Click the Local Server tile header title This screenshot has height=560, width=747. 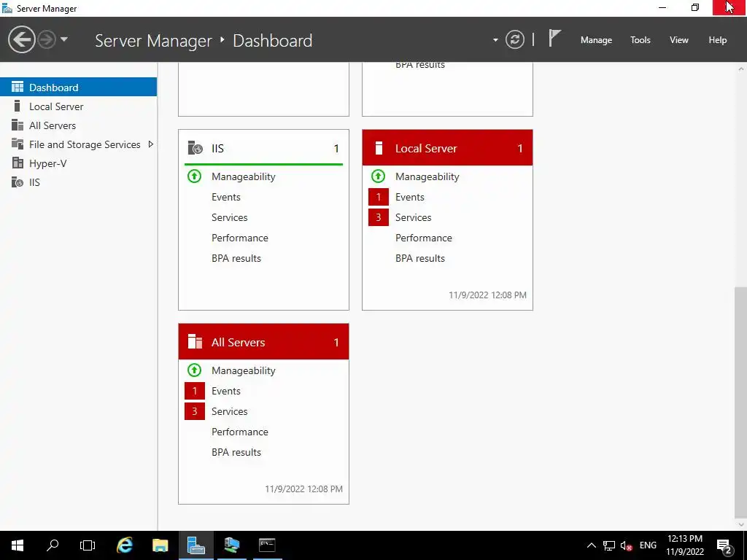(426, 148)
